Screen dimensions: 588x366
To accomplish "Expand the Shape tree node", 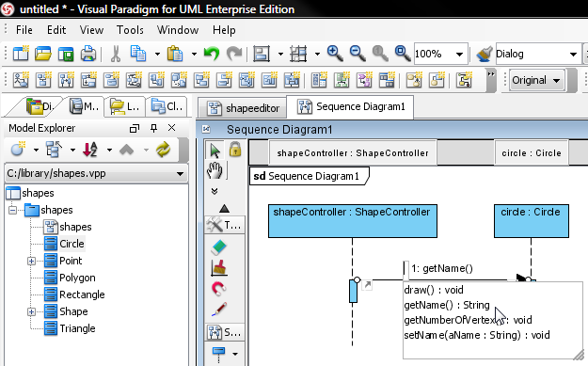I will pos(31,311).
